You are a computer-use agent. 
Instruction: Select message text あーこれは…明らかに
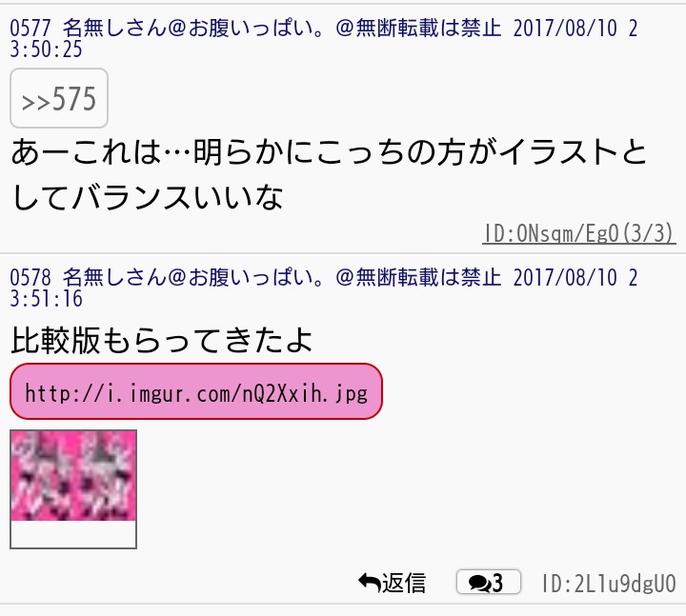point(162,152)
